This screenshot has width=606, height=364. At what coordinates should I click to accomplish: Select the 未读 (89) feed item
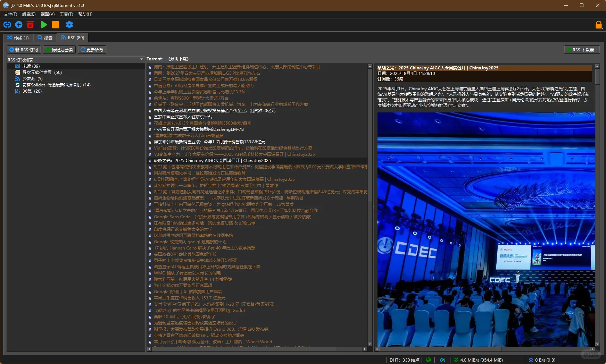76,66
